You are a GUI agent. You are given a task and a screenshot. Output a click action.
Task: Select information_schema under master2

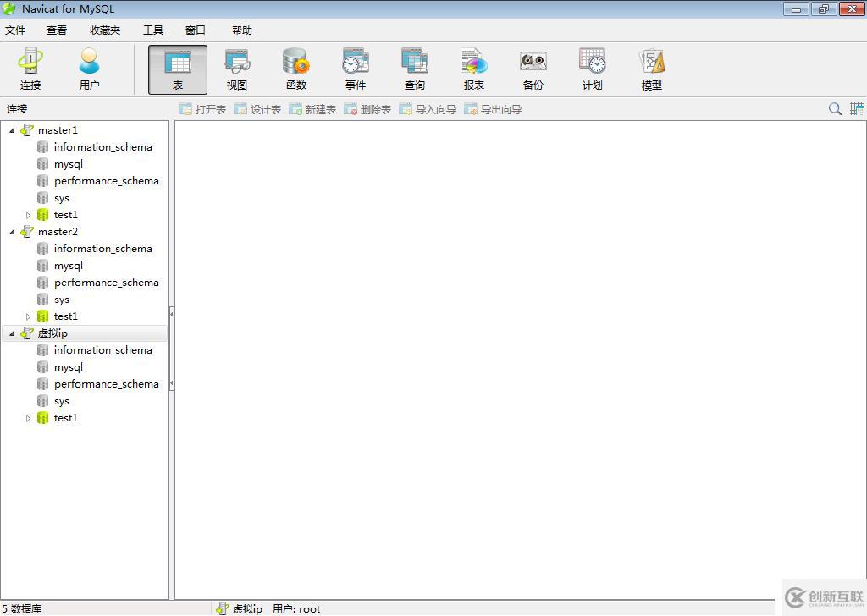[x=102, y=249]
